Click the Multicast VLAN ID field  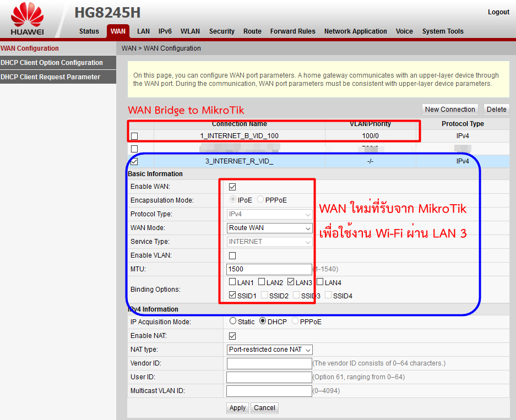point(269,391)
